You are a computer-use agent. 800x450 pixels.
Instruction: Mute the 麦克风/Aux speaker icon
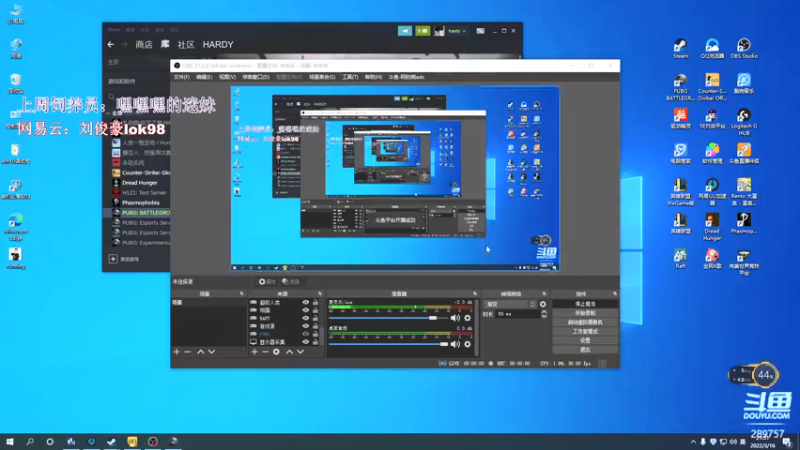[455, 318]
